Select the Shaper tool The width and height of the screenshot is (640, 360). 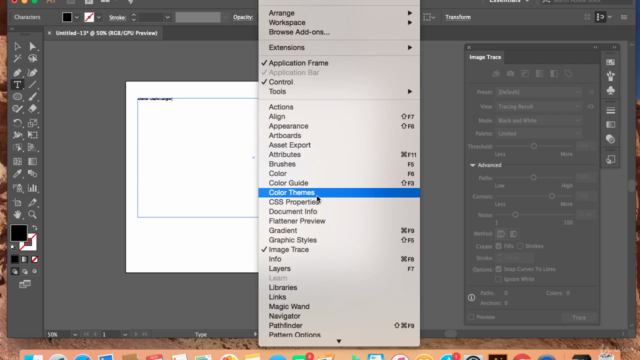pos(17,109)
